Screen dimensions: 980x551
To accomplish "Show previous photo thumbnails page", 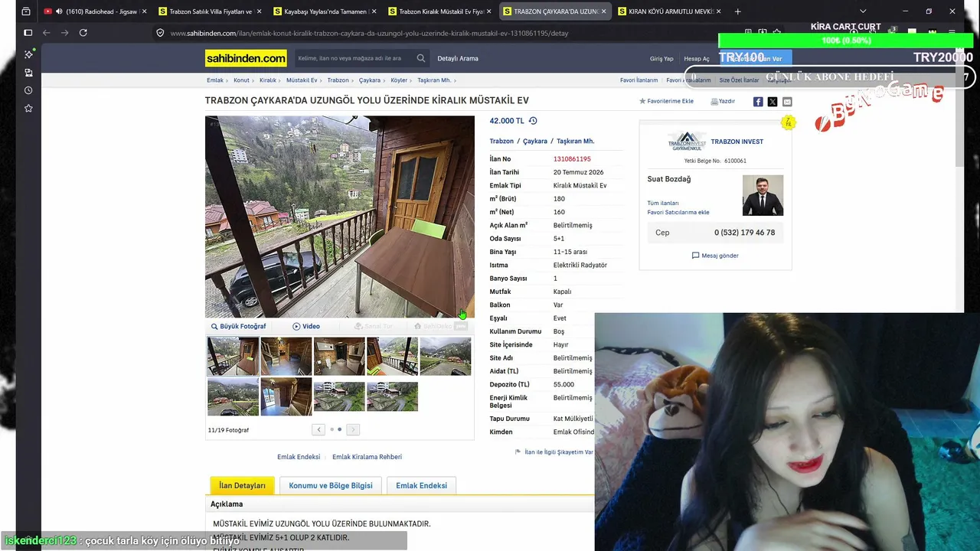I will [319, 430].
